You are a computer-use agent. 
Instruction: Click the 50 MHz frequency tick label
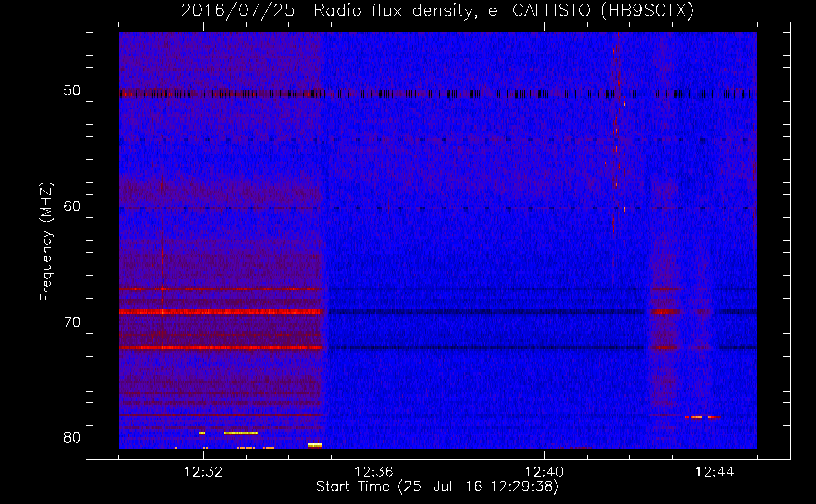72,90
